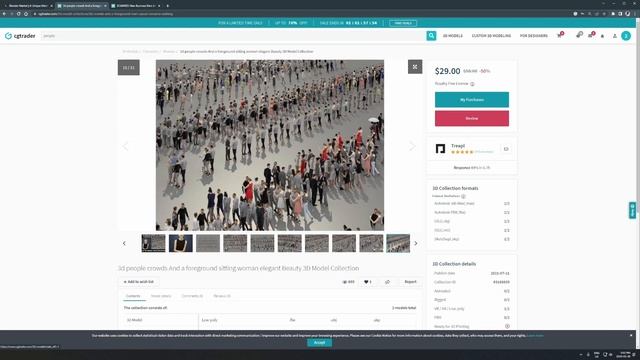Click the Ready for 3D Printing info icon
Screen dimensions: 640x360
507,327
